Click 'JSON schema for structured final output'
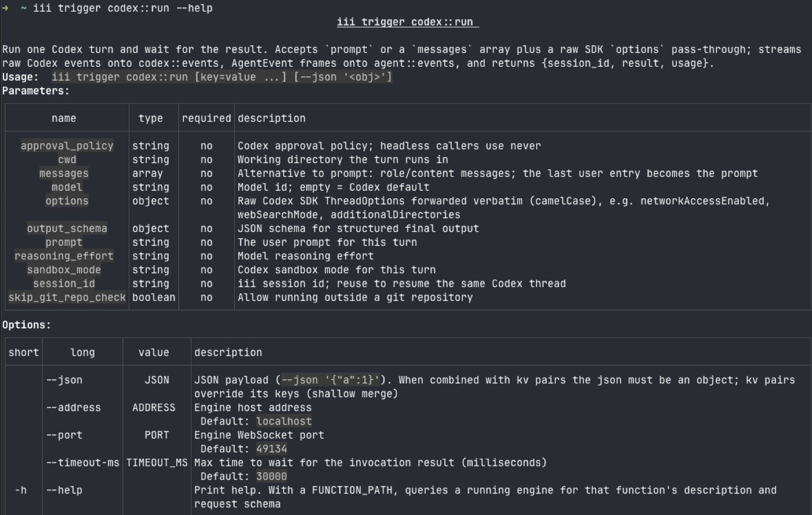This screenshot has width=812, height=515. pyautogui.click(x=358, y=229)
